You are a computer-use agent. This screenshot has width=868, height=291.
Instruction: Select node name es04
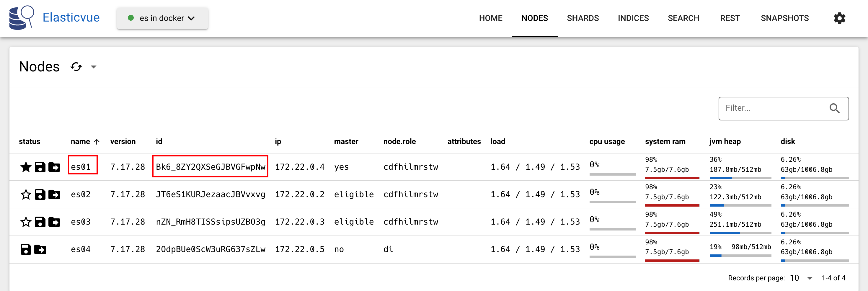pyautogui.click(x=81, y=250)
